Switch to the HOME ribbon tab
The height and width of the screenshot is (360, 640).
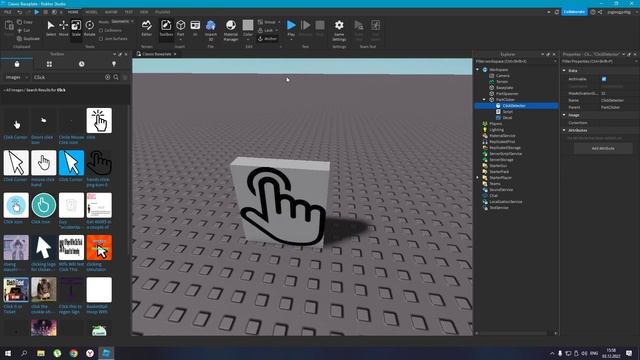pos(73,12)
